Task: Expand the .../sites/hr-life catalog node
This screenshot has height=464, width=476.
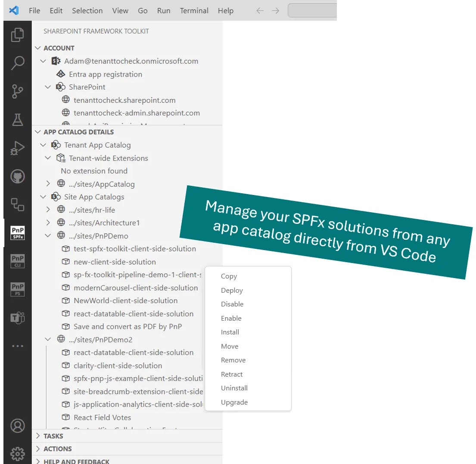Action: point(48,210)
